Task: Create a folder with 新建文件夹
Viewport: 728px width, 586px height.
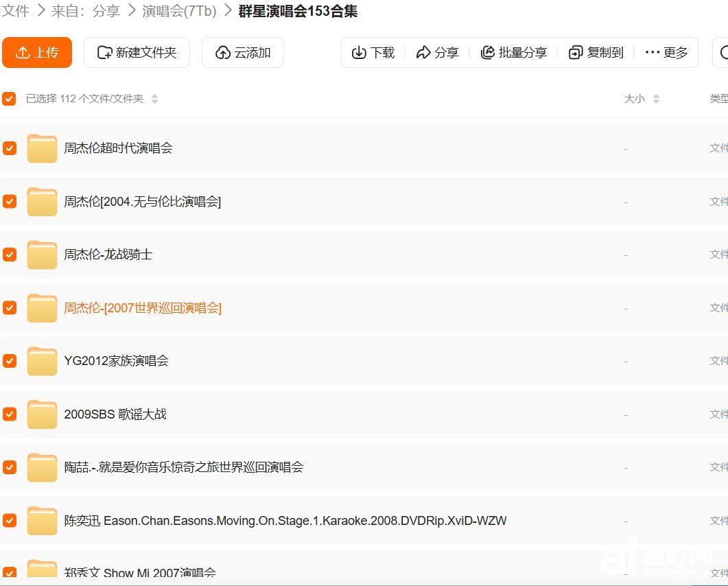Action: coord(137,52)
